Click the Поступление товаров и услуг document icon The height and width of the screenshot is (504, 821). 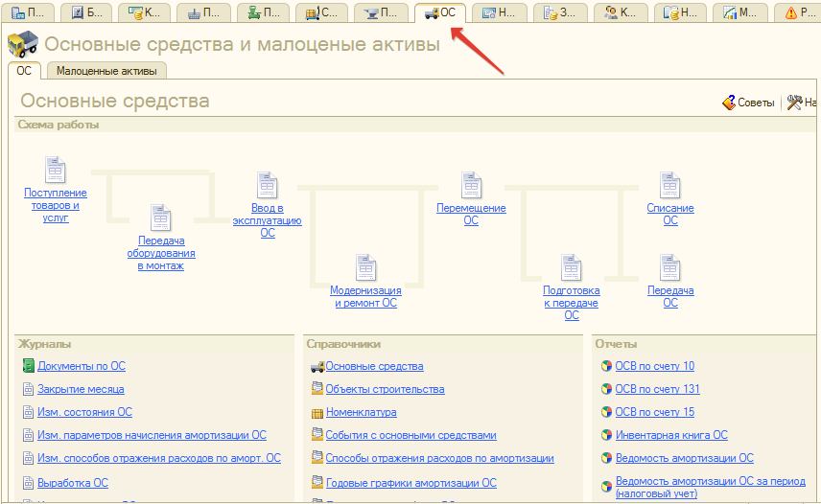pyautogui.click(x=56, y=171)
